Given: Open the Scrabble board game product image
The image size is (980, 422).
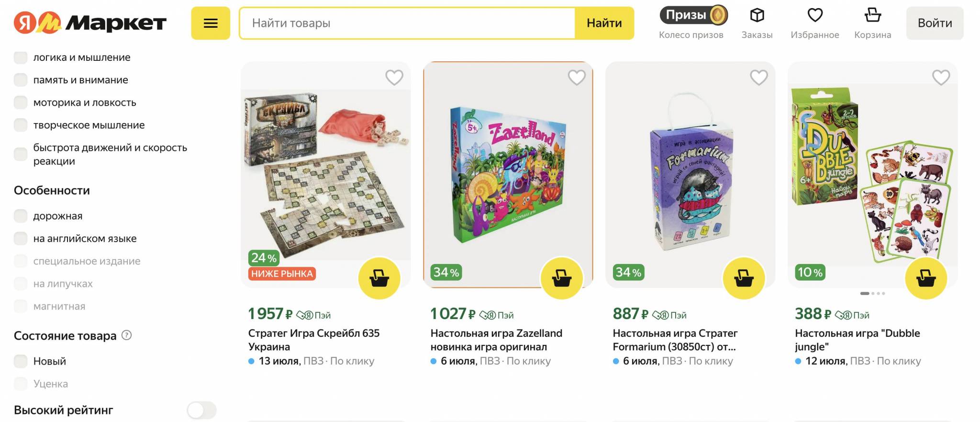Looking at the screenshot, I should [x=325, y=172].
